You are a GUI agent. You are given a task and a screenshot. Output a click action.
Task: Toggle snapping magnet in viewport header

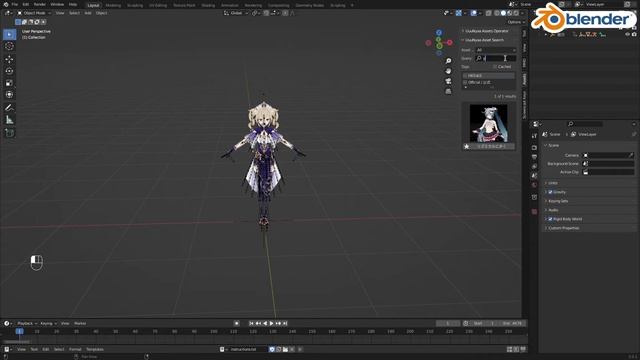pyautogui.click(x=266, y=13)
